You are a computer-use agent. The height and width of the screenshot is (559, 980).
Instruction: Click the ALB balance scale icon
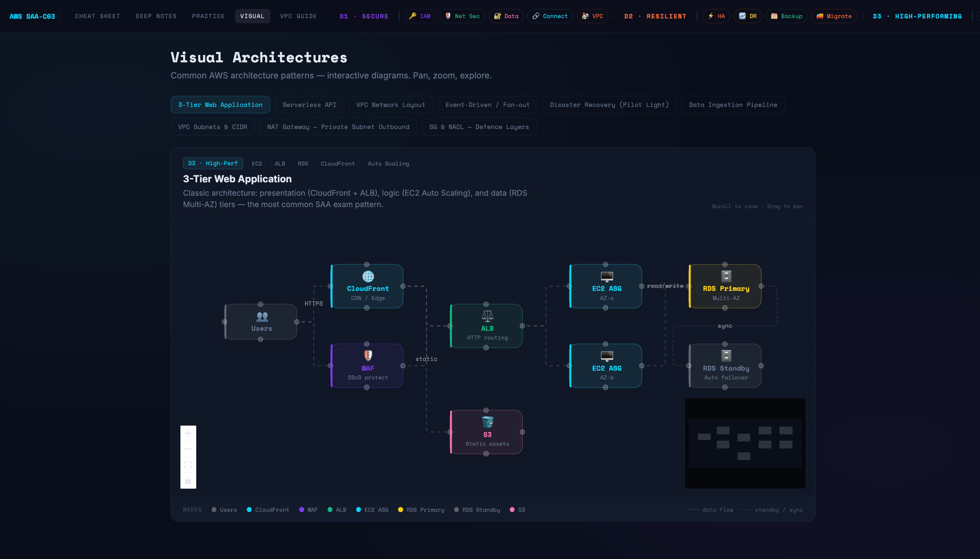pyautogui.click(x=487, y=316)
